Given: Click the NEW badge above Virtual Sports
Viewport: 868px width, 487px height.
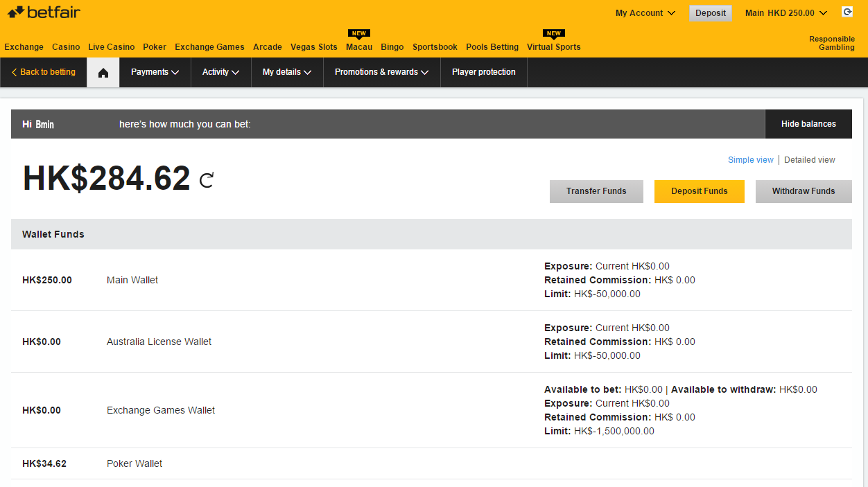Looking at the screenshot, I should coord(554,33).
